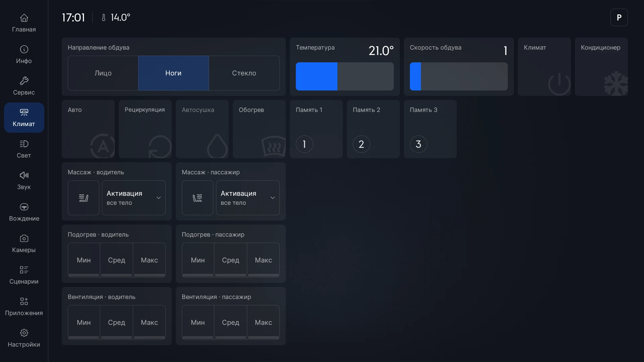
Task: Open the Главная home page
Action: pyautogui.click(x=24, y=23)
